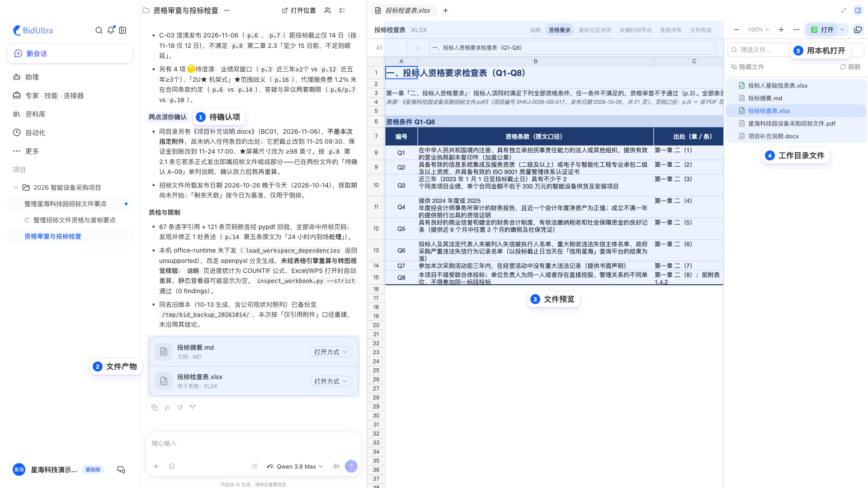This screenshot has height=488, width=868.
Task: Toggle the right side panel
Action: (x=858, y=10)
